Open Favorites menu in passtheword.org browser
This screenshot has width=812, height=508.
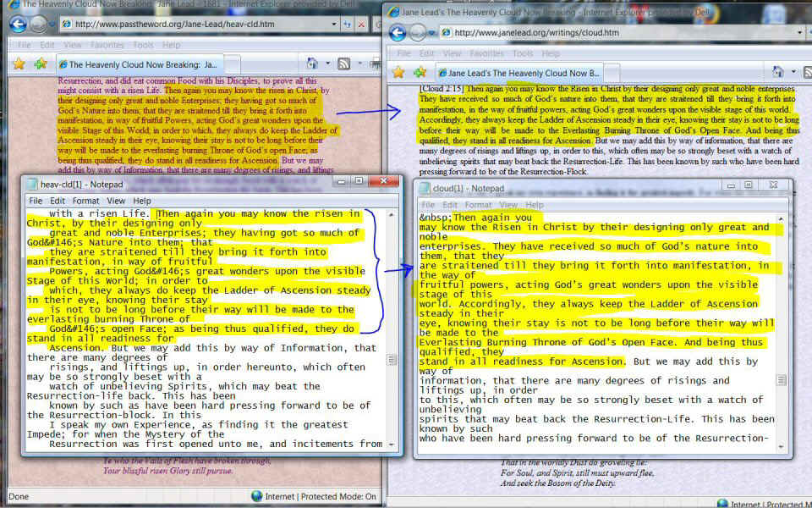pos(107,45)
